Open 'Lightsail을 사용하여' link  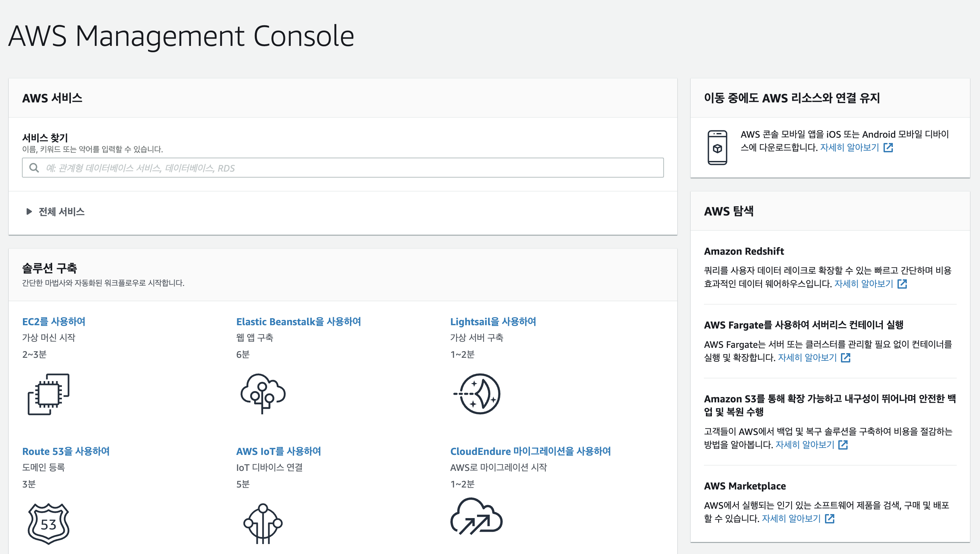point(493,322)
